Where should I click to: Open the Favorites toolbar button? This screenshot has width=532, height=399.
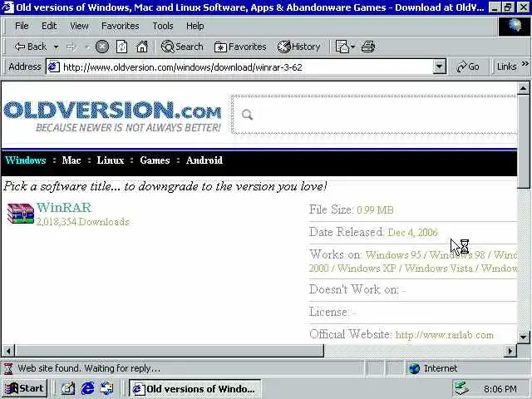click(x=240, y=47)
